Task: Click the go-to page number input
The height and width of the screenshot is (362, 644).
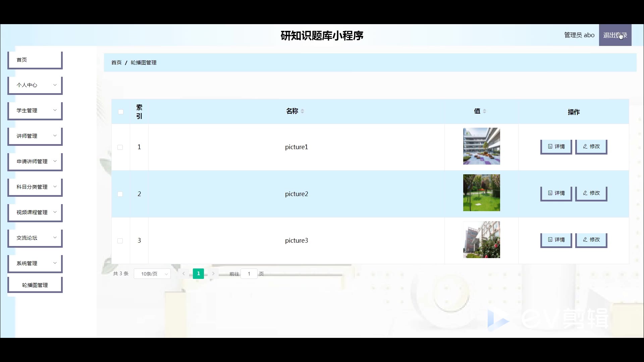Action: click(x=249, y=274)
